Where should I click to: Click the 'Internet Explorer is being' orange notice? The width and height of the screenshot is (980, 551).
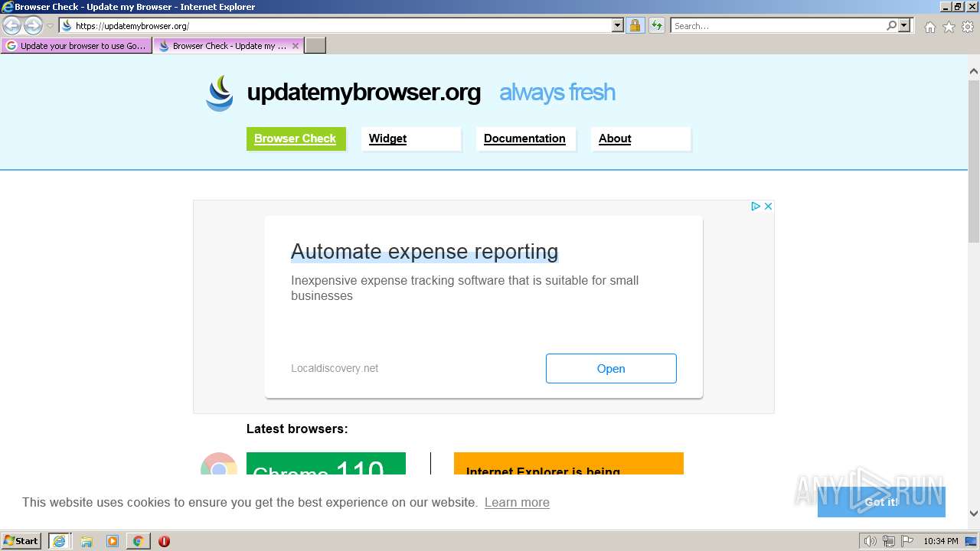568,464
